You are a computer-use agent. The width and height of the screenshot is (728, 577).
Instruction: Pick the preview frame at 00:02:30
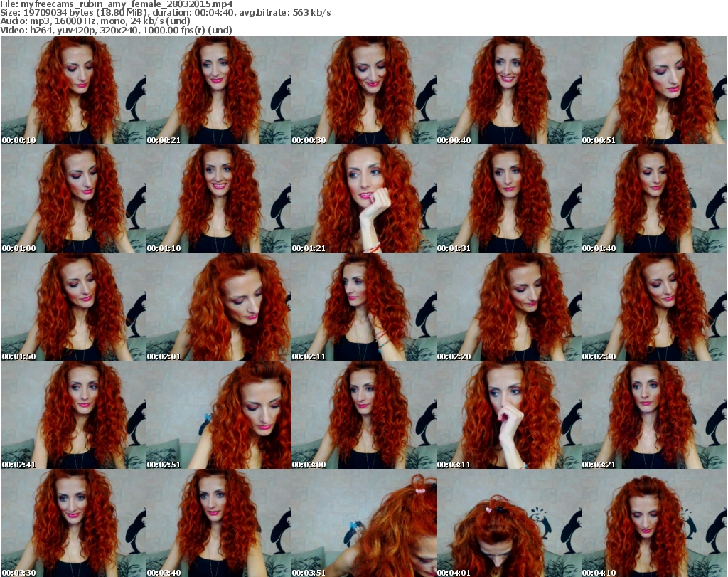pos(653,307)
